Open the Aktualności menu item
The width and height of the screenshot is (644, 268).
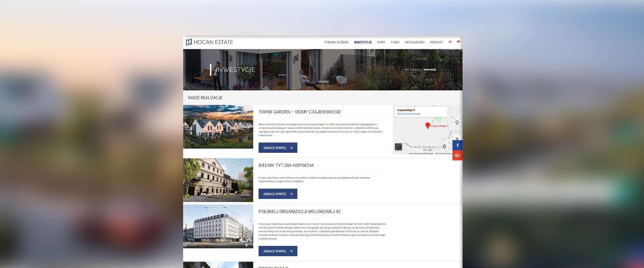pyautogui.click(x=415, y=43)
